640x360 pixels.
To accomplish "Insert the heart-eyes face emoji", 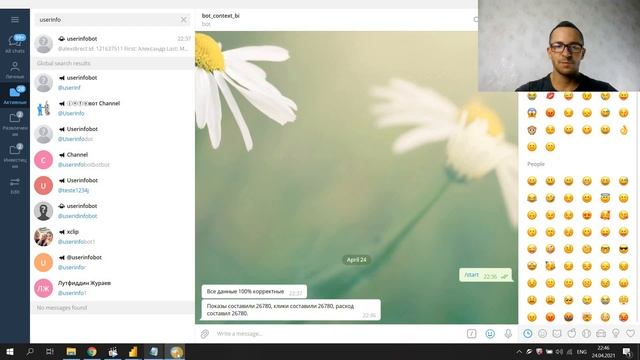I will click(x=587, y=215).
